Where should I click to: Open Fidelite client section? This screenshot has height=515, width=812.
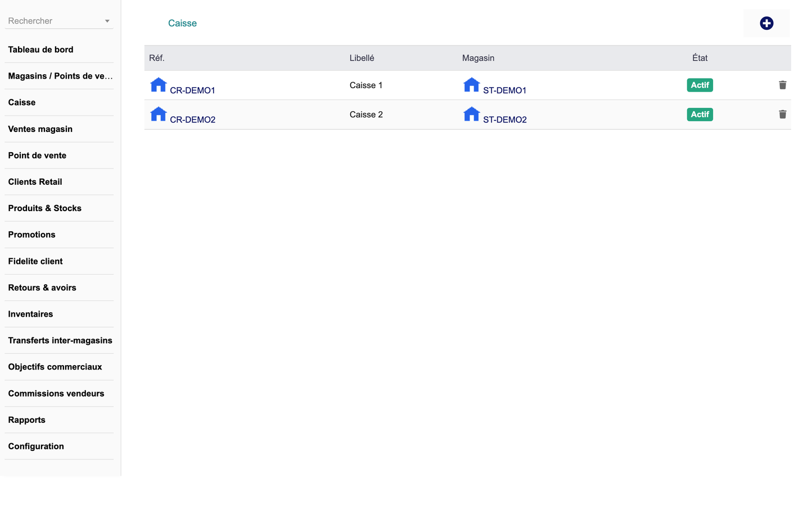tap(35, 261)
